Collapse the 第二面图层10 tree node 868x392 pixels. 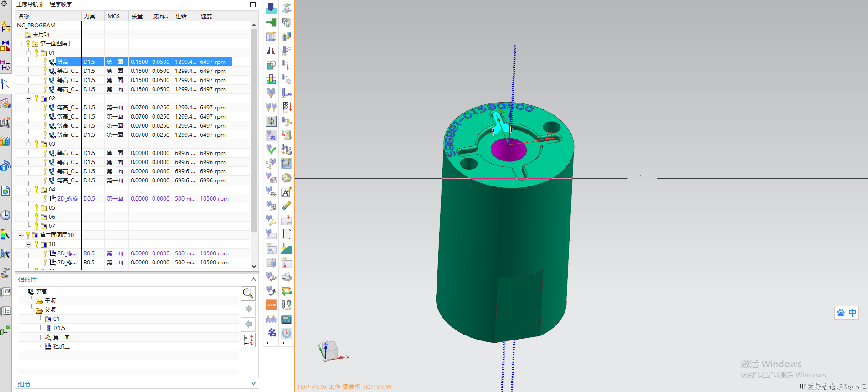coord(20,235)
